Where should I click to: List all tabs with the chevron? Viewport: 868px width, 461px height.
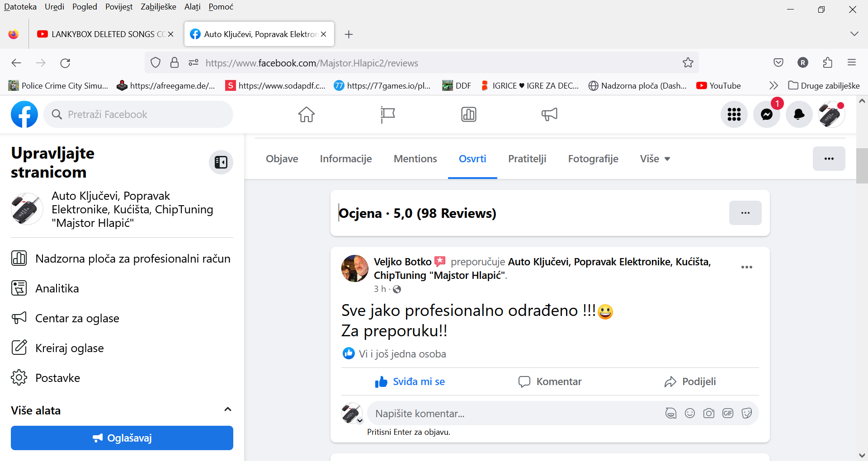[854, 34]
